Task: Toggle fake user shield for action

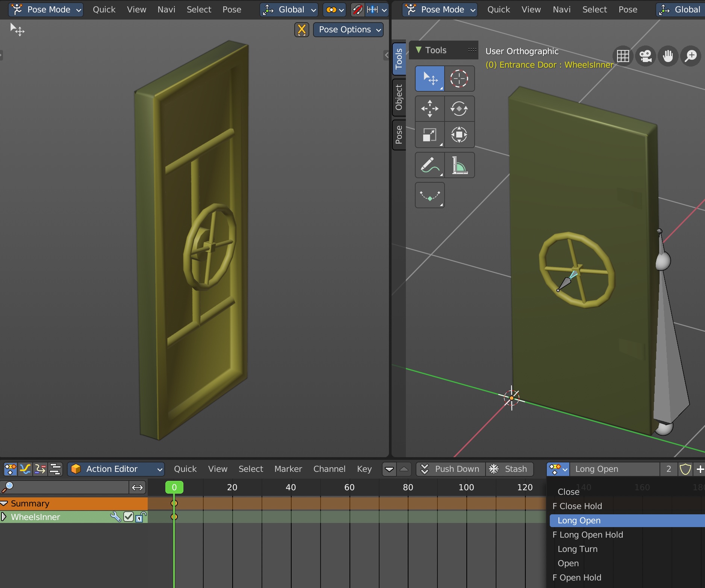Action: pos(685,469)
